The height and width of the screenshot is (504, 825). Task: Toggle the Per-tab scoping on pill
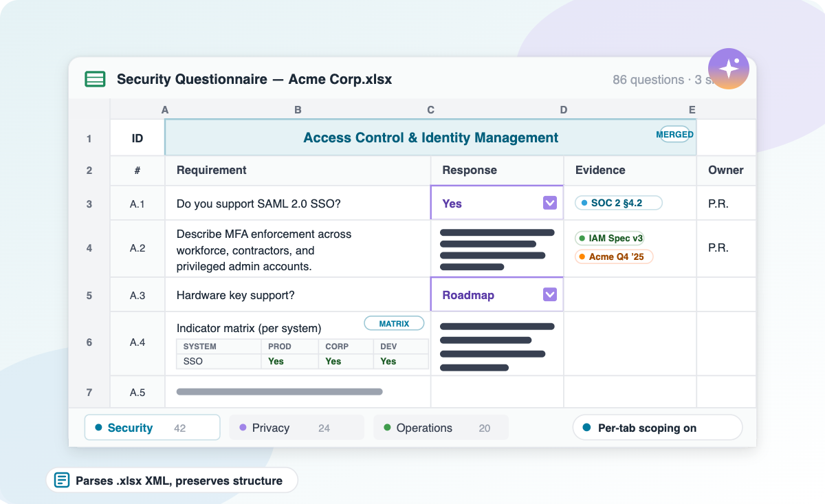pos(657,428)
